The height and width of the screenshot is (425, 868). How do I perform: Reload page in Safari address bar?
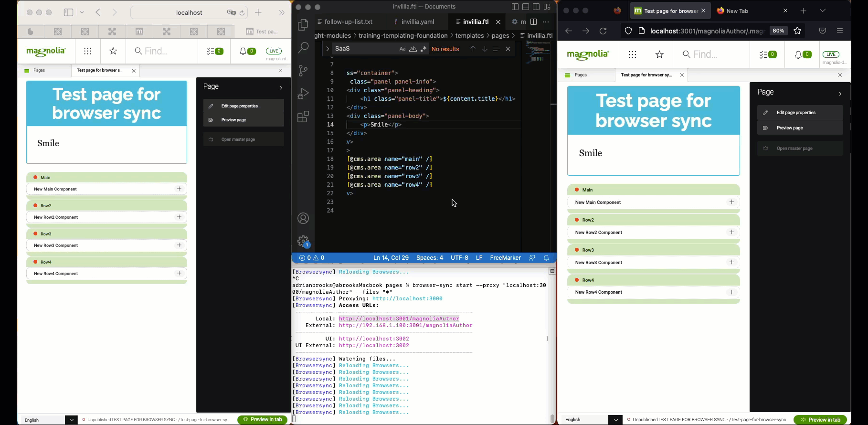(242, 13)
